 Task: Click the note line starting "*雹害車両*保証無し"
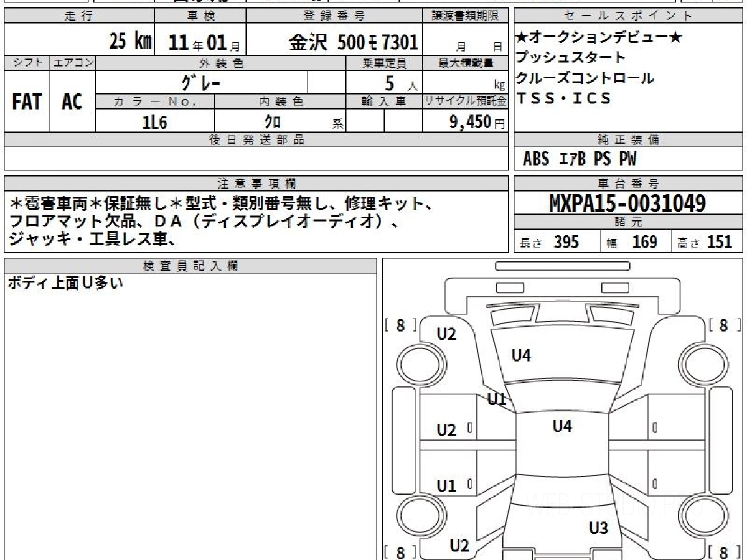click(221, 203)
